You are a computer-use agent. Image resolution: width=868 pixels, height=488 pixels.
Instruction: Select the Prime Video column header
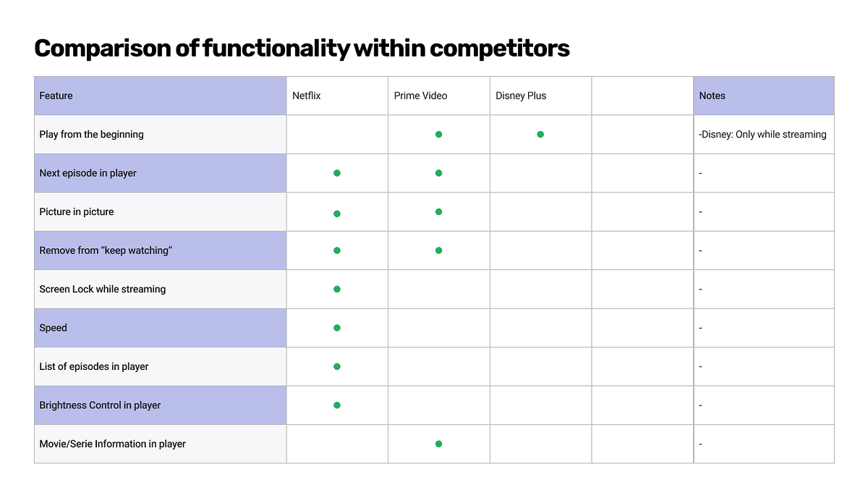(439, 96)
